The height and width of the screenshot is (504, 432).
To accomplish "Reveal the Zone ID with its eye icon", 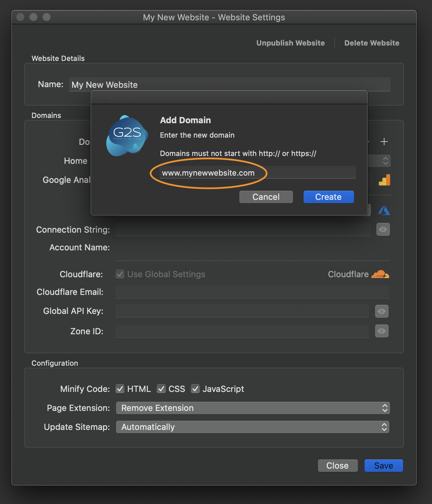I will pyautogui.click(x=382, y=331).
